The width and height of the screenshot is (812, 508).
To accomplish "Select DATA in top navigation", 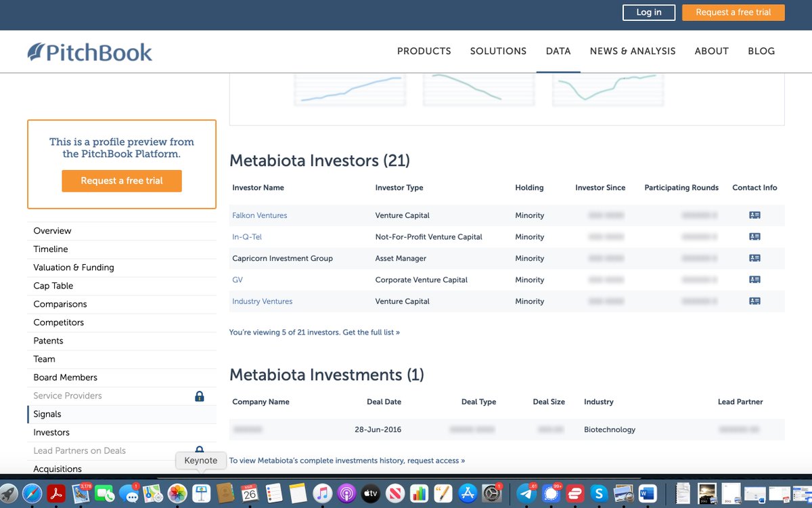I will coord(558,51).
